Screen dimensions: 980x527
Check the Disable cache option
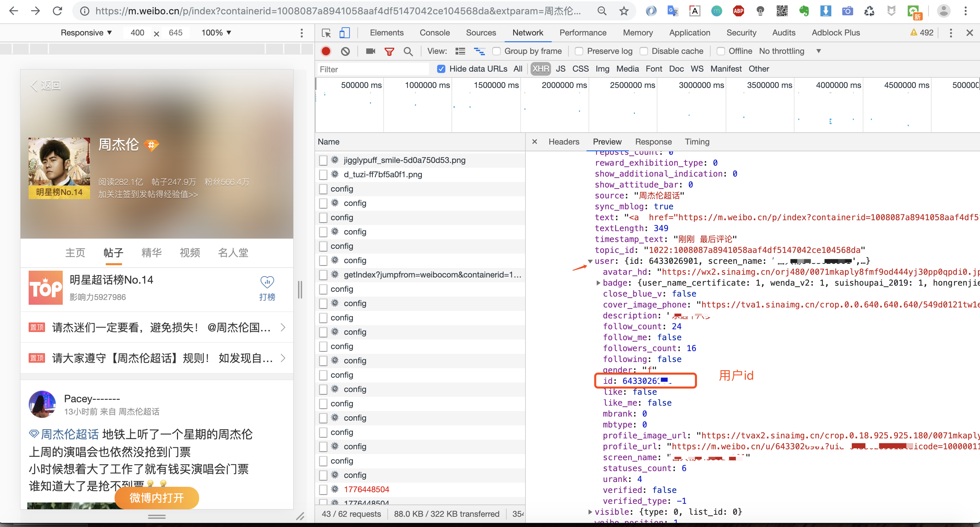(x=644, y=51)
